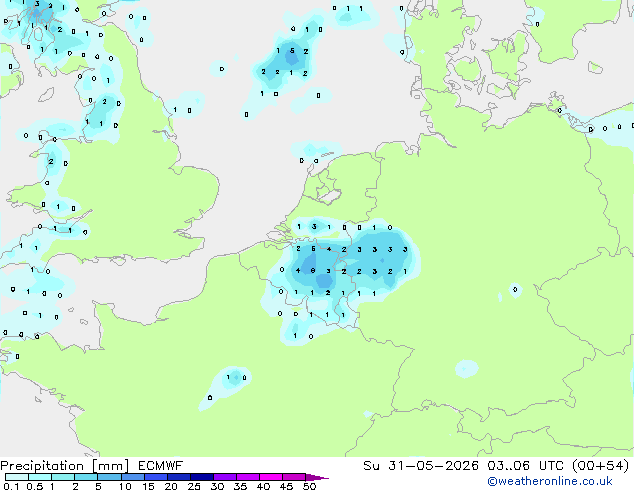Screen dimensions: 634x490
Task: Click the legend scale value '15'
Action: [x=148, y=486]
